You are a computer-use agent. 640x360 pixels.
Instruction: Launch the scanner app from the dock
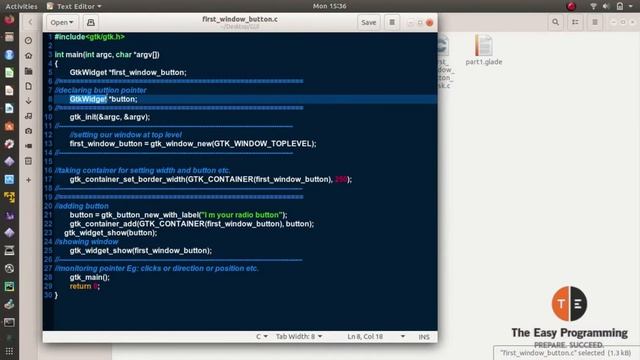coord(9,251)
